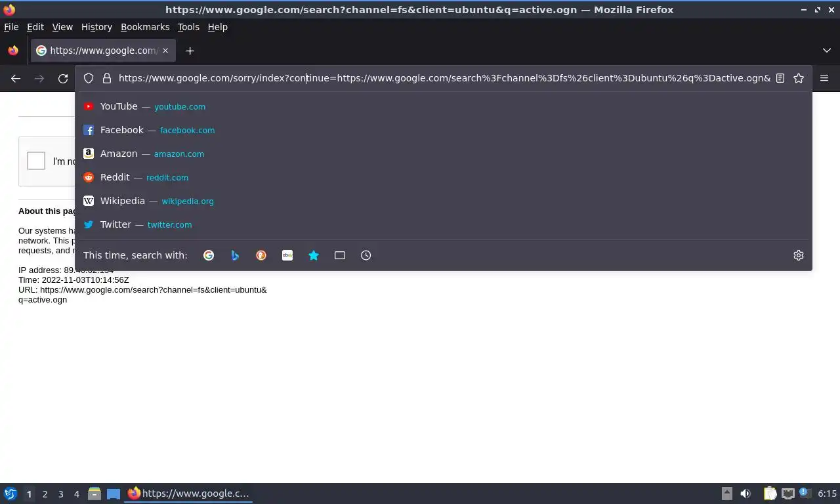Select the Facebook suggestion
Viewport: 840px width, 504px height.
pyautogui.click(x=444, y=130)
